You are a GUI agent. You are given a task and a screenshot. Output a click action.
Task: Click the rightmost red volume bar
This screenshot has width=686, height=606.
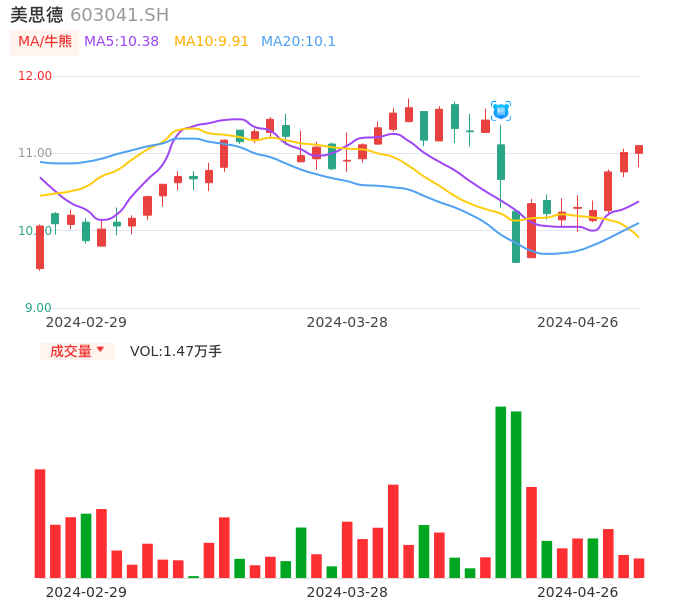[639, 568]
